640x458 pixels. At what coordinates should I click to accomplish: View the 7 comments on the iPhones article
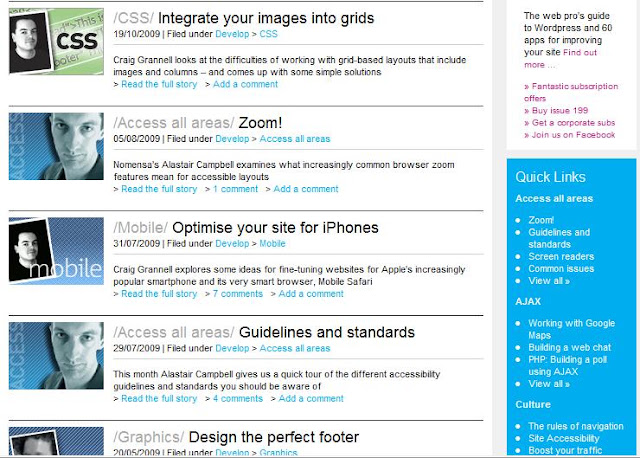click(x=238, y=293)
